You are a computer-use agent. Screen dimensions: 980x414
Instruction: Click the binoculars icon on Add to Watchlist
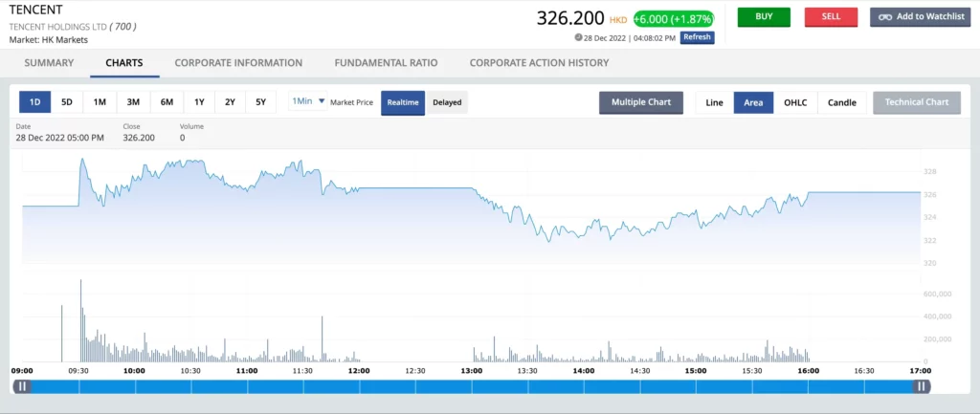click(x=885, y=17)
